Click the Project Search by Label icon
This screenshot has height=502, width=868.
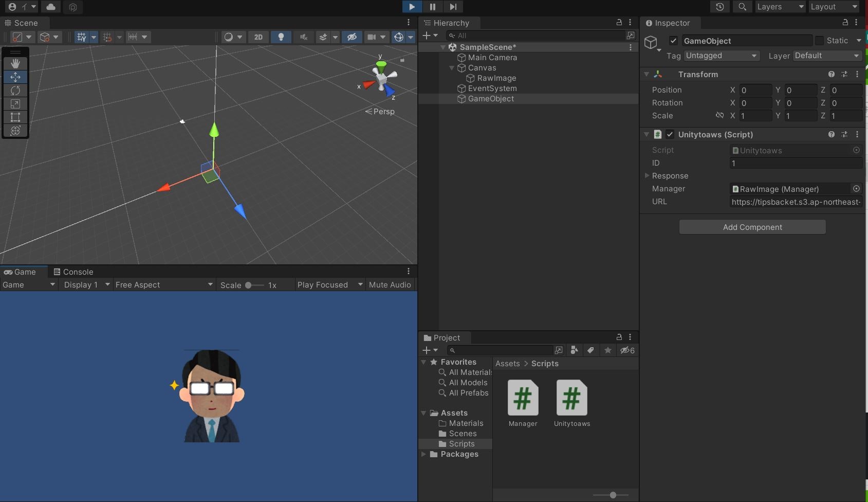591,350
